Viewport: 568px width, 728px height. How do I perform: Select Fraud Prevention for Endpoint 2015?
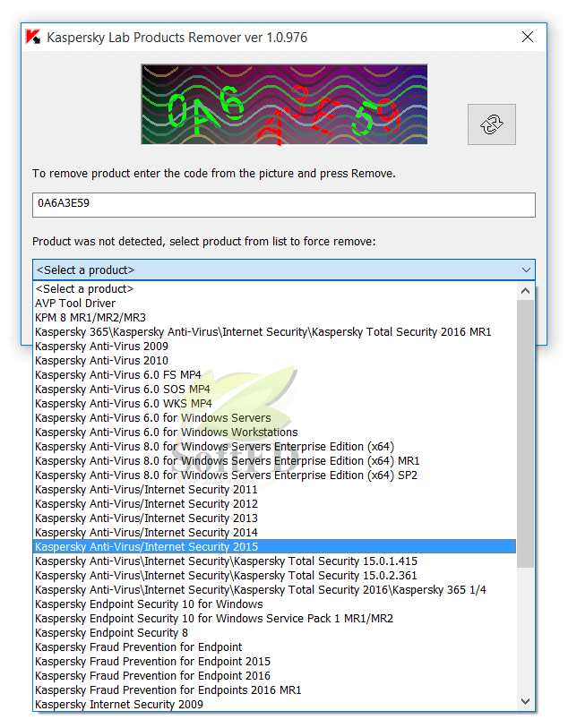tap(274, 662)
